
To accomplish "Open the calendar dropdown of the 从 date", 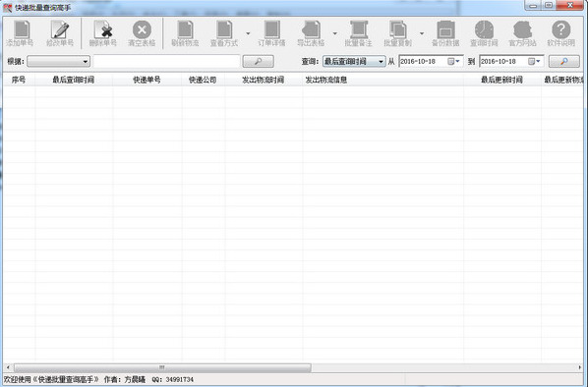I will [454, 61].
